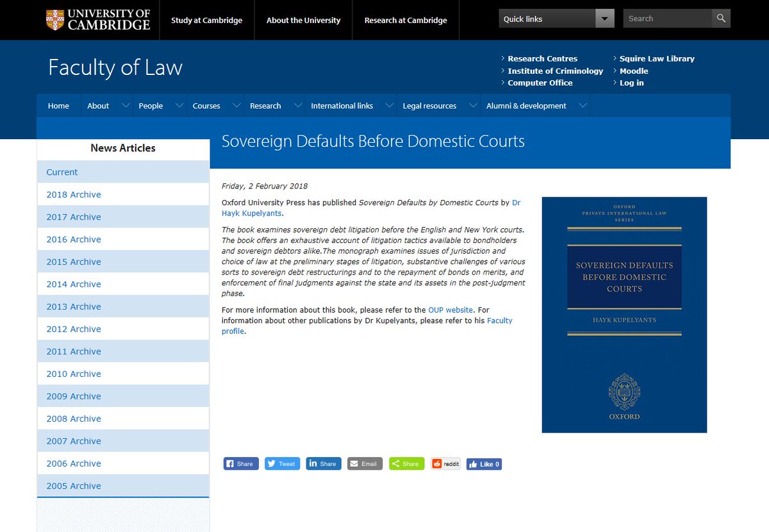Open Squire Law Library link
This screenshot has width=769, height=532.
pos(657,58)
